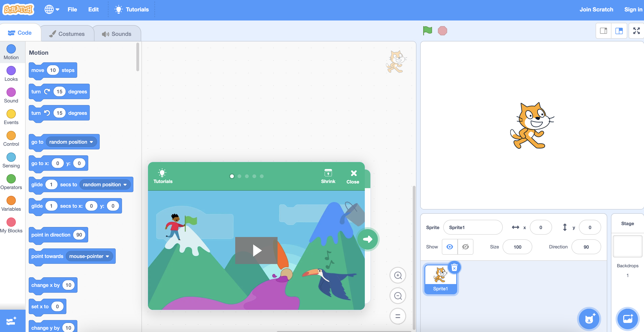
Task: Zoom in on the code workspace
Action: point(398,275)
